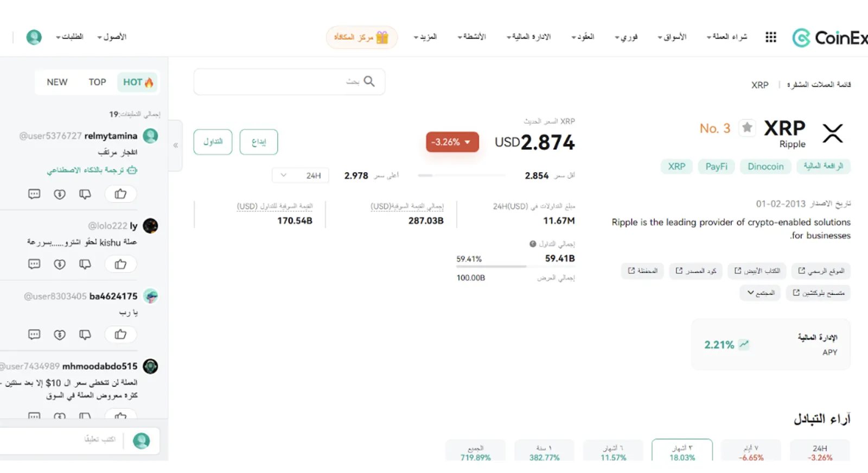The height and width of the screenshot is (473, 868).
Task: Reply to relmytamina's comment
Action: [x=34, y=194]
